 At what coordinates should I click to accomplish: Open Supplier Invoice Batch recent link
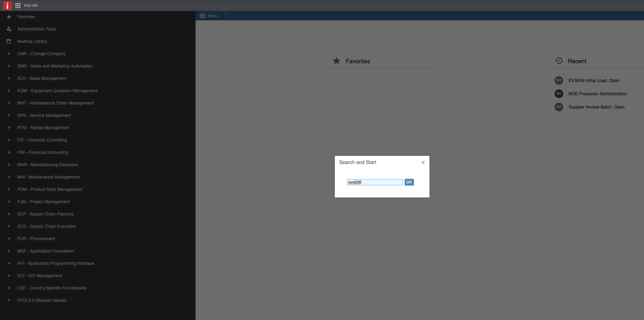[596, 107]
